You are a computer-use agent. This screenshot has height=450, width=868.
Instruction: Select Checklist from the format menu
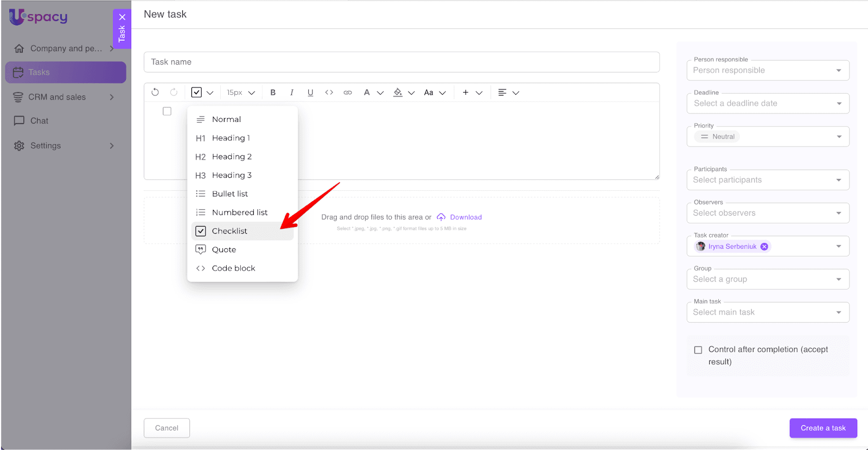click(229, 231)
